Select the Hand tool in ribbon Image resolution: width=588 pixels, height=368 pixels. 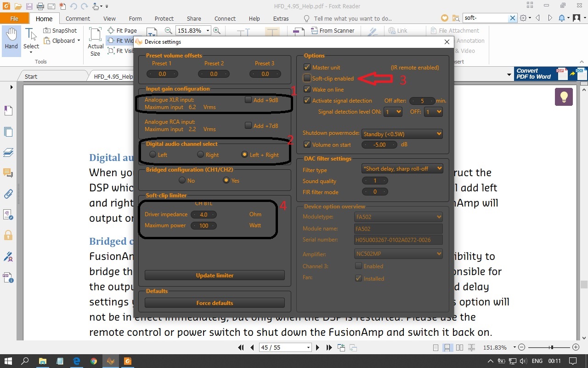[11, 39]
